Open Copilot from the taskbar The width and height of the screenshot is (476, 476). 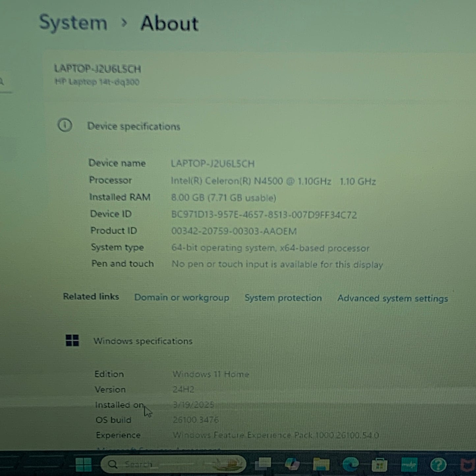[292, 464]
